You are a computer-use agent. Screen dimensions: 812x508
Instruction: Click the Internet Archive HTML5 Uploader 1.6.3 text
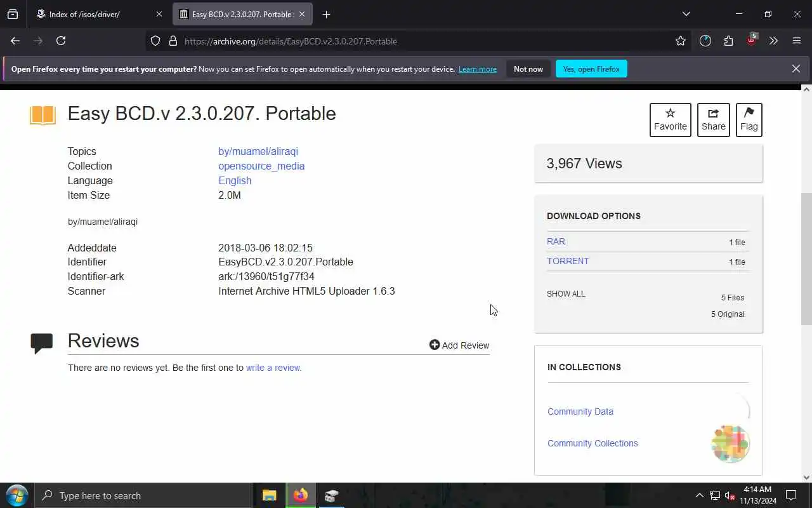coord(306,291)
